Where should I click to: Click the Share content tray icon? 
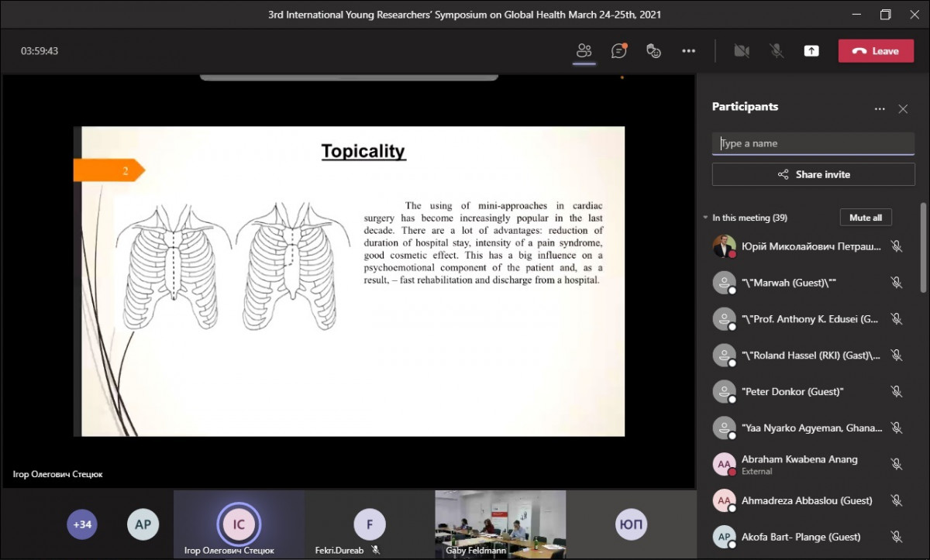pyautogui.click(x=811, y=51)
